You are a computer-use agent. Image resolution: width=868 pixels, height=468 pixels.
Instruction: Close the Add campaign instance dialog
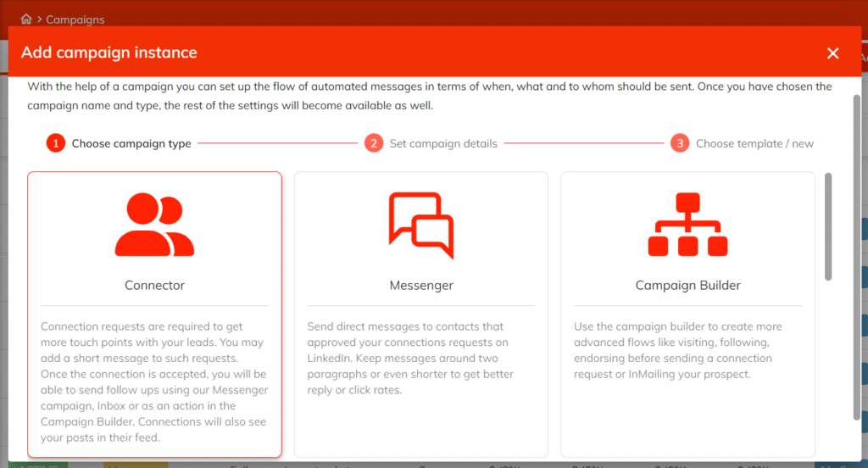point(832,53)
